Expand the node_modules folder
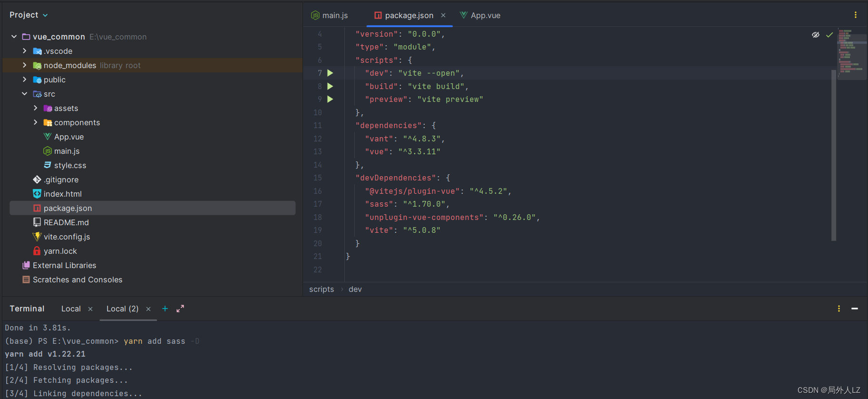 [25, 65]
